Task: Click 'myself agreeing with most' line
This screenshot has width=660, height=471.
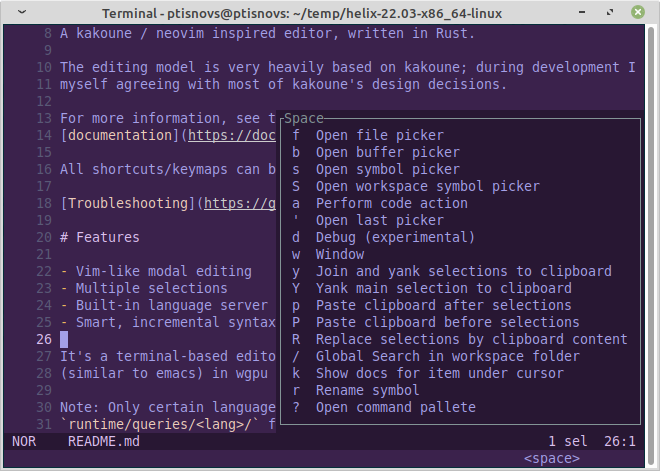Action: [283, 84]
